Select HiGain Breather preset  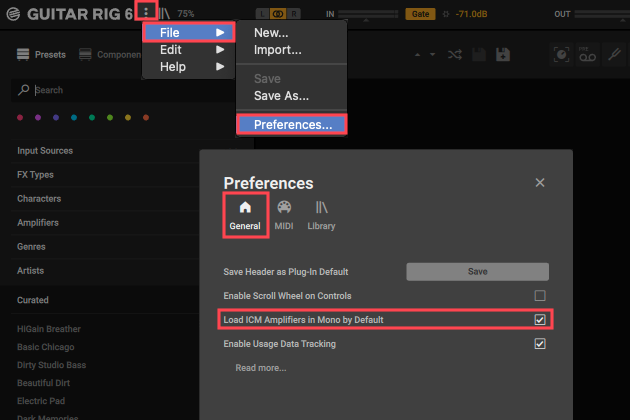point(49,329)
